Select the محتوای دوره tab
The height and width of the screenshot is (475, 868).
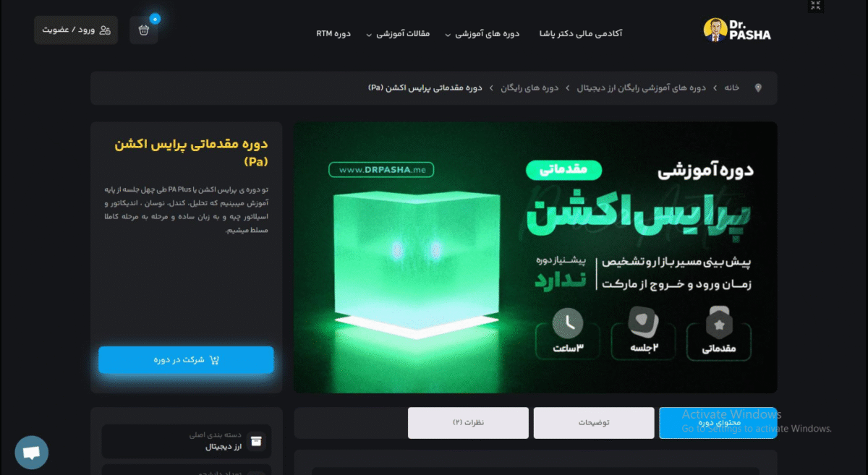coord(718,423)
